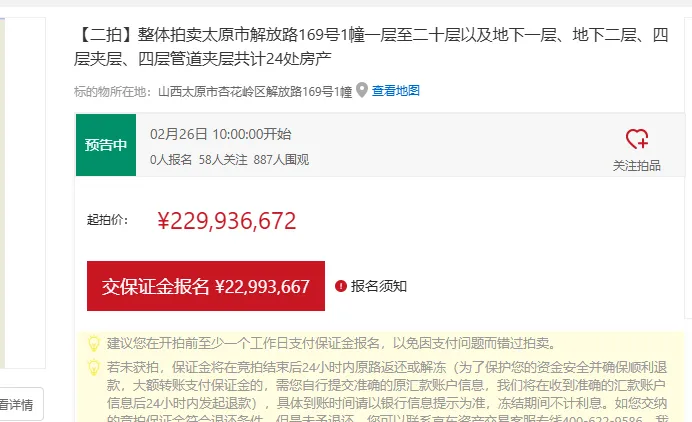Click the property address 山西太原市杏花岭区 text

tap(212, 91)
